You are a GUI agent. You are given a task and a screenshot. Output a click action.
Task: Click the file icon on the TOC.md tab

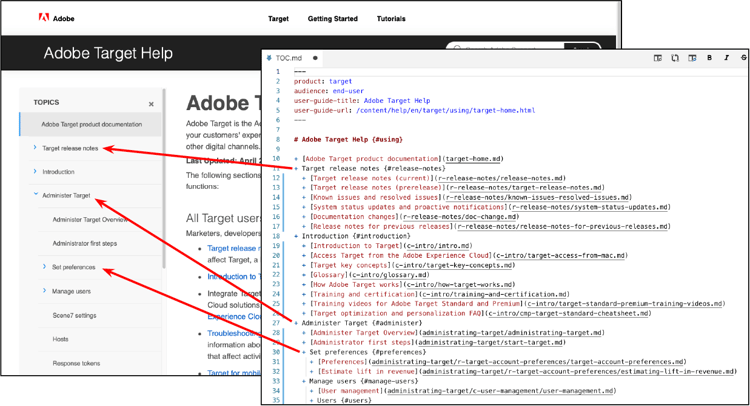(x=269, y=58)
